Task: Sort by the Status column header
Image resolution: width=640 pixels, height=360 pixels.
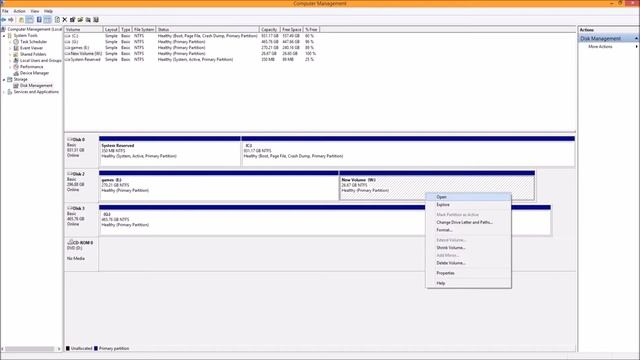Action: (207, 29)
